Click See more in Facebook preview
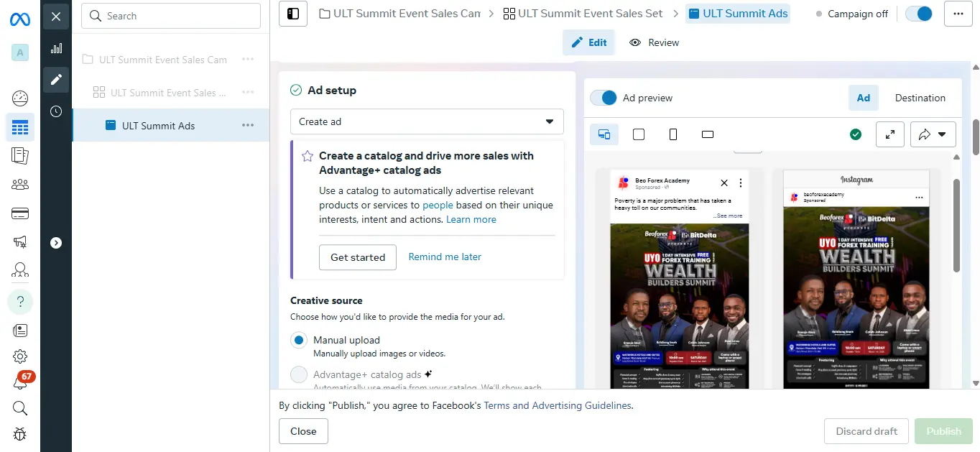The width and height of the screenshot is (980, 452). coord(729,216)
